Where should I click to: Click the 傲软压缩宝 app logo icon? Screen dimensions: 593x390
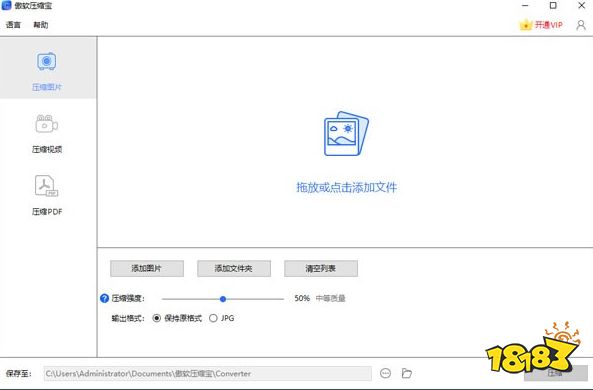6,5
